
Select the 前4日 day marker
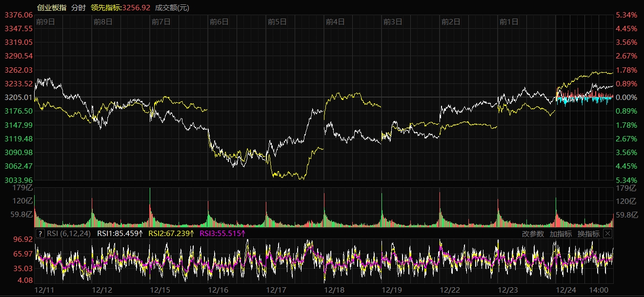click(x=335, y=21)
